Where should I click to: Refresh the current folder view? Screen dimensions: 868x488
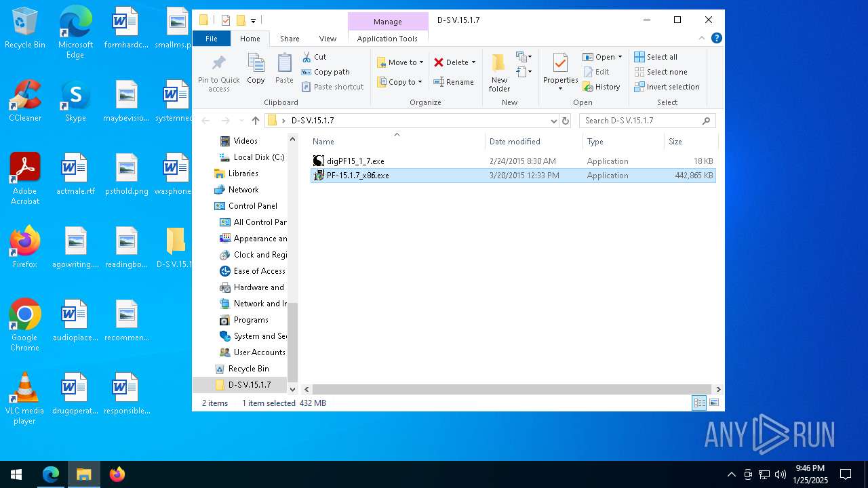pyautogui.click(x=566, y=121)
